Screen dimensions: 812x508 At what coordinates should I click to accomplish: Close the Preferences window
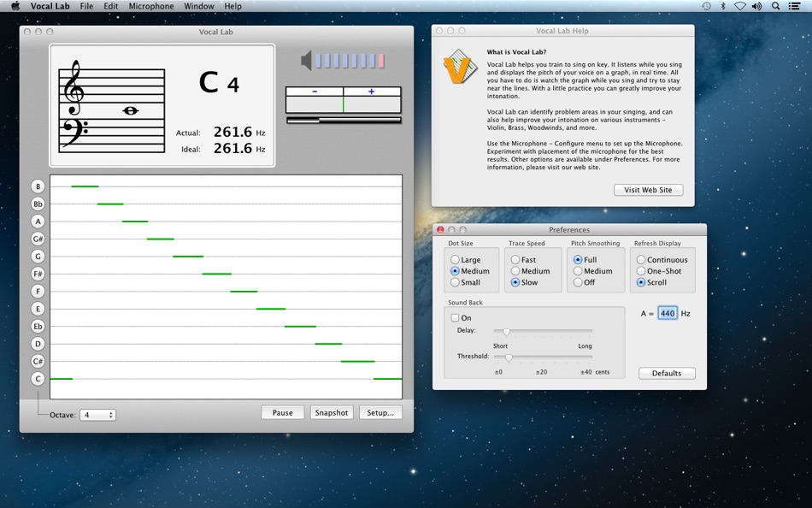[x=441, y=230]
